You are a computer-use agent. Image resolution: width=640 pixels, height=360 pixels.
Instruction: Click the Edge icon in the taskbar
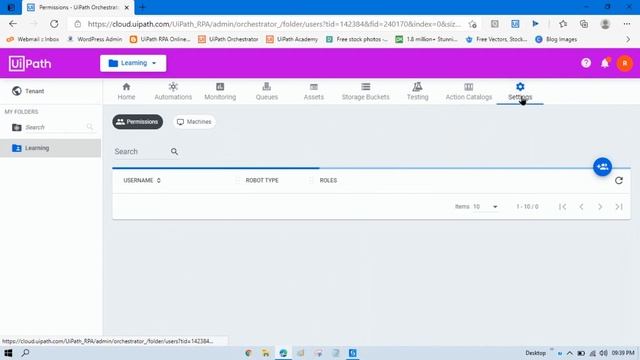283,353
